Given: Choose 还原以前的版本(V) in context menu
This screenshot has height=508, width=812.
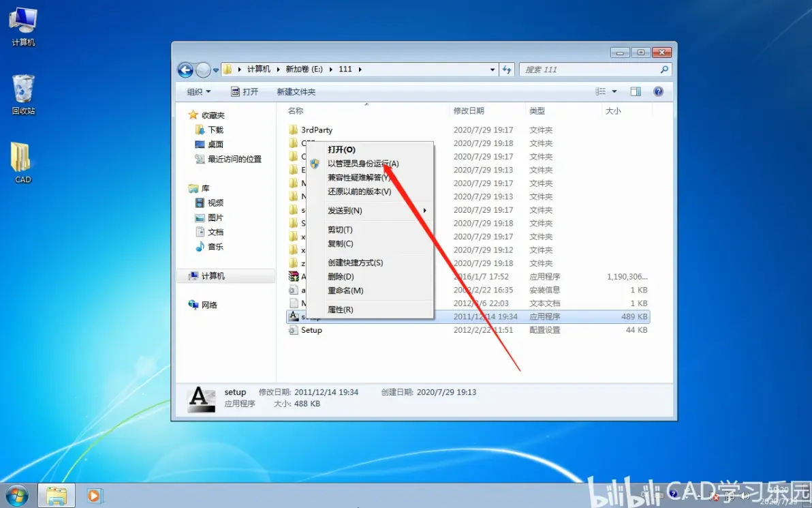Looking at the screenshot, I should [371, 192].
